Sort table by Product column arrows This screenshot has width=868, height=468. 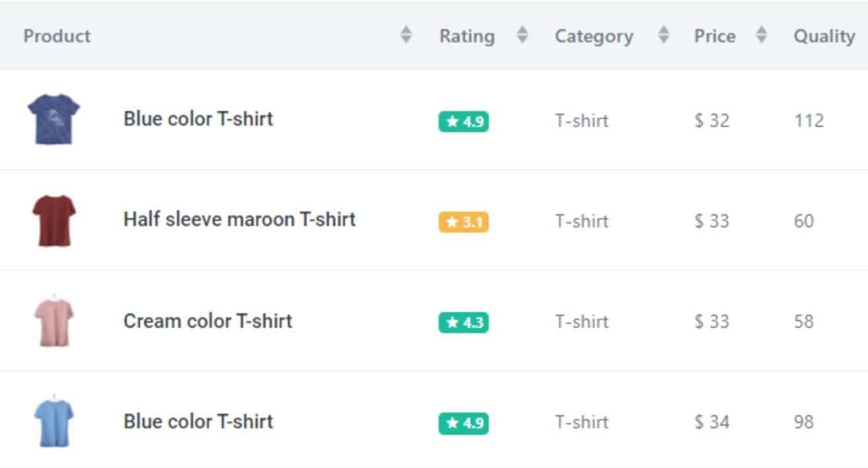[406, 35]
